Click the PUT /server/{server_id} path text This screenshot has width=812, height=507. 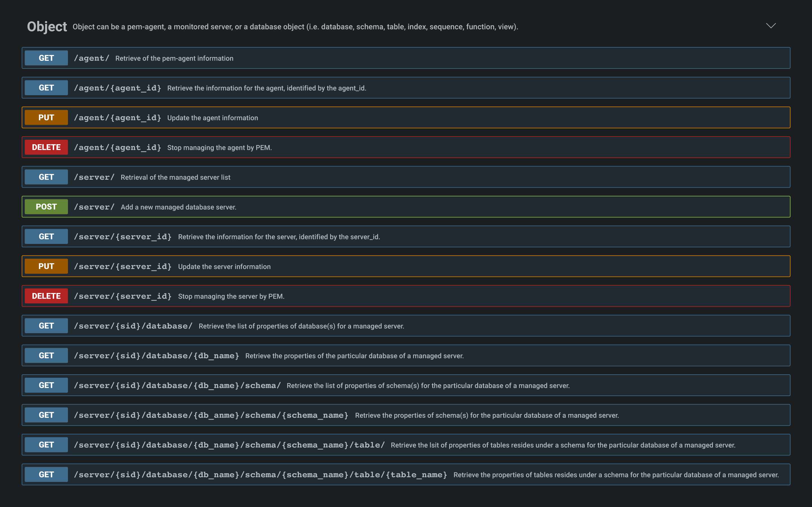point(123,266)
